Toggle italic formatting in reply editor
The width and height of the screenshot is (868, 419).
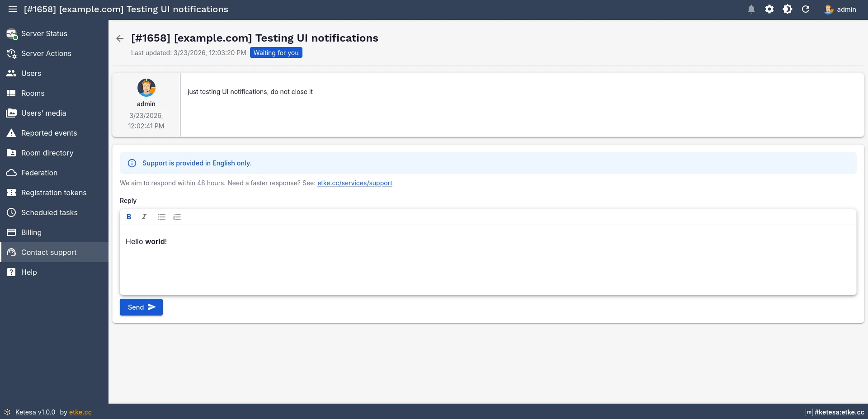144,217
